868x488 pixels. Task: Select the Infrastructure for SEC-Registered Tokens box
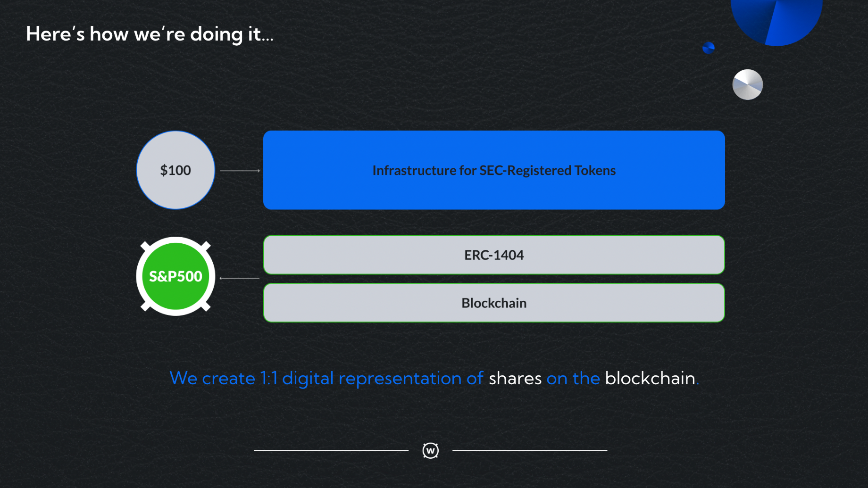494,170
